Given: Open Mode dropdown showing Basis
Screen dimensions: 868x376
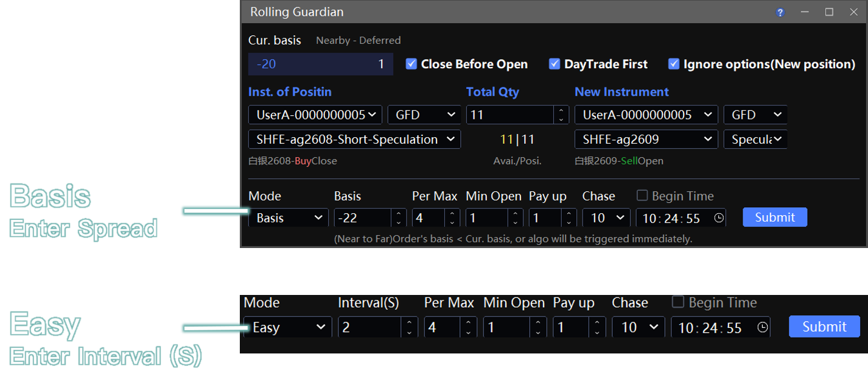Looking at the screenshot, I should [289, 218].
